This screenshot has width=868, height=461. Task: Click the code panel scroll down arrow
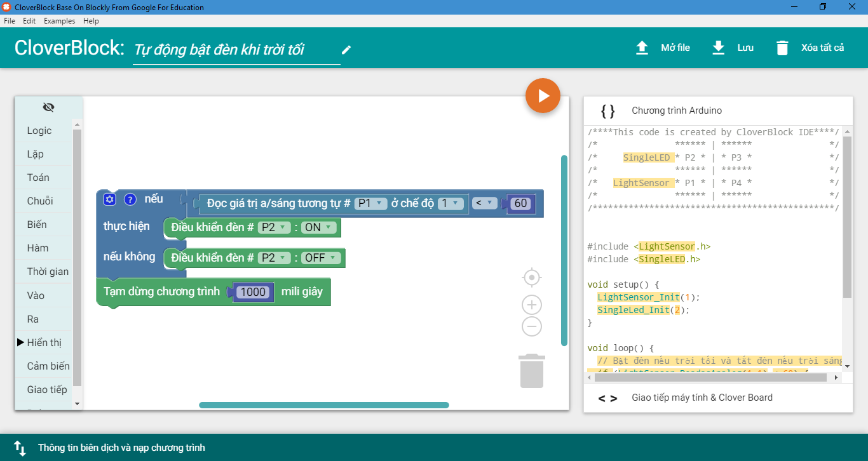pos(847,366)
